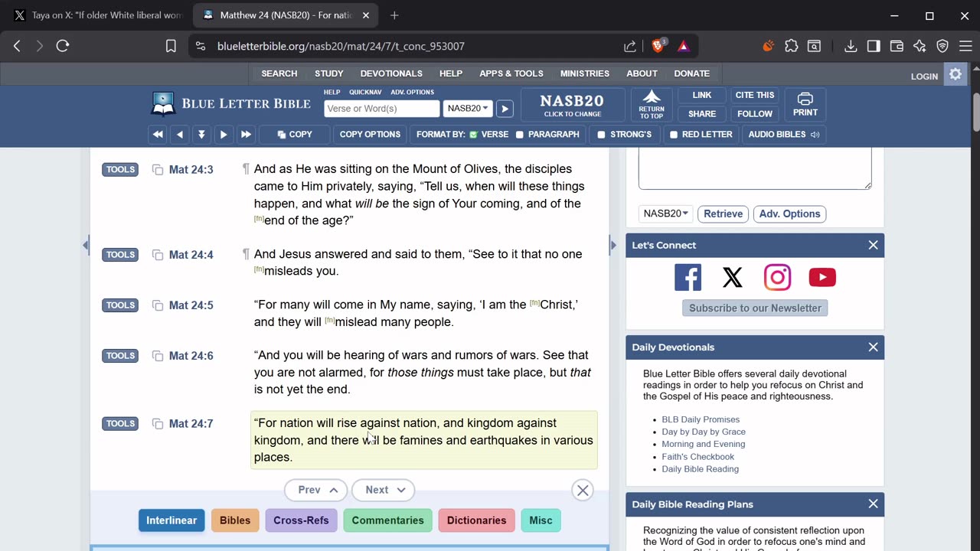The width and height of the screenshot is (980, 551).
Task: Click Return to Top arrow
Action: (x=652, y=105)
